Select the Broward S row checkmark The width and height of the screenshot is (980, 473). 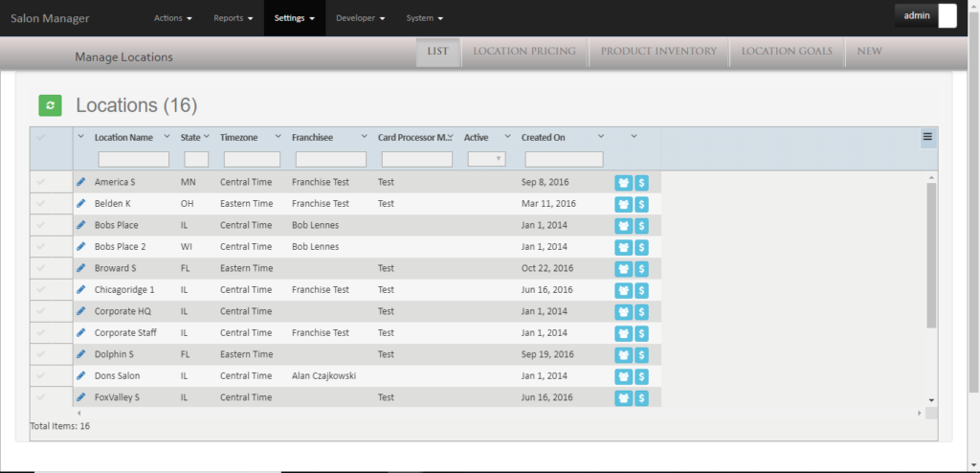click(x=40, y=268)
